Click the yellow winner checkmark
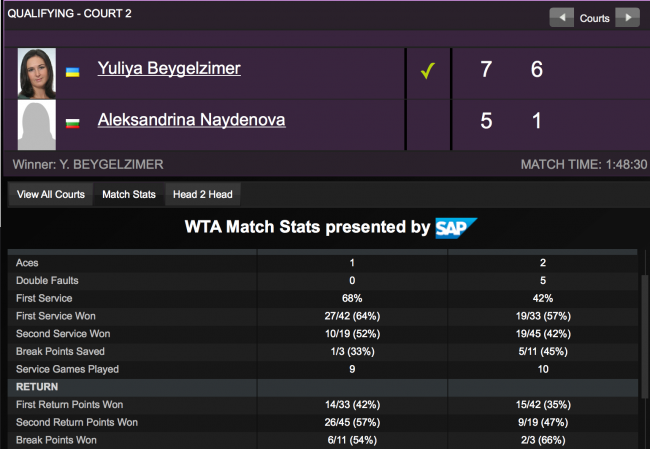Image resolution: width=650 pixels, height=449 pixels. tap(427, 71)
